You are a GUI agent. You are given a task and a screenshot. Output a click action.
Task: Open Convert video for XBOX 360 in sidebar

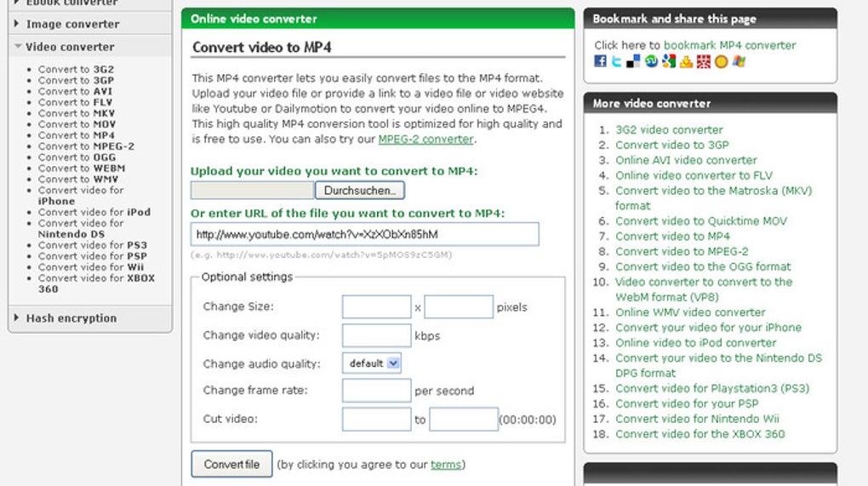(x=96, y=283)
